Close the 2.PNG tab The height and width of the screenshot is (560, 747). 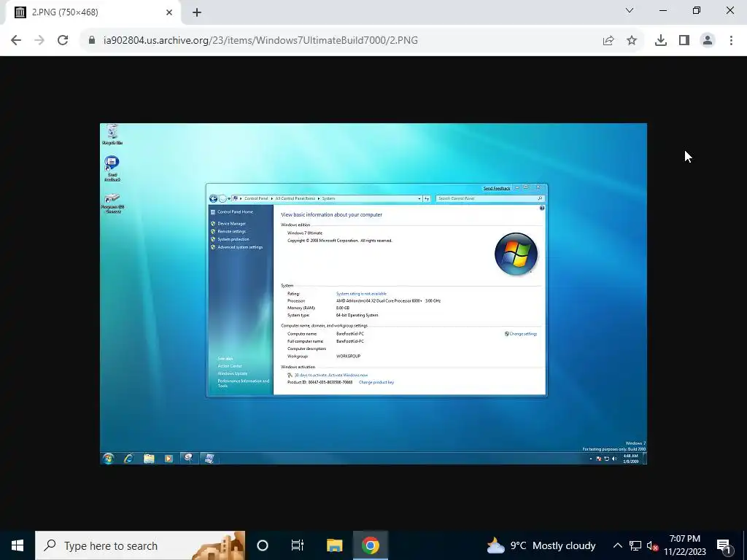[169, 12]
